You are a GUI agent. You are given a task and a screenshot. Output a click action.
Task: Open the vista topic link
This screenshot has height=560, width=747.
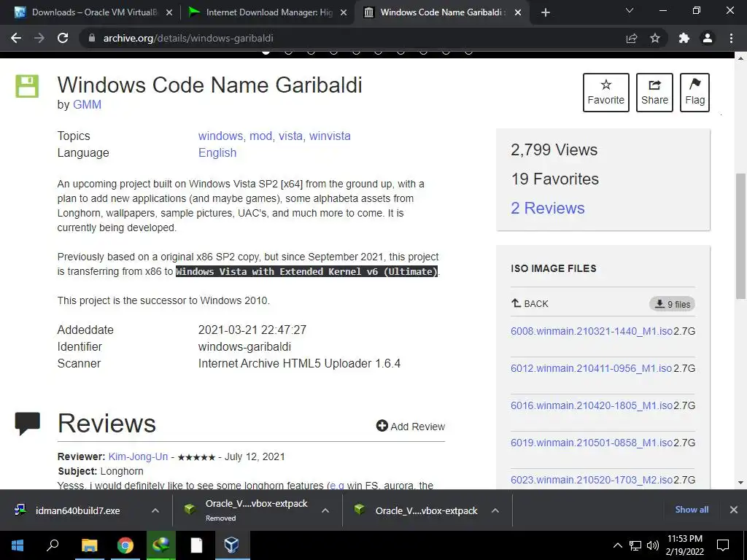(290, 136)
